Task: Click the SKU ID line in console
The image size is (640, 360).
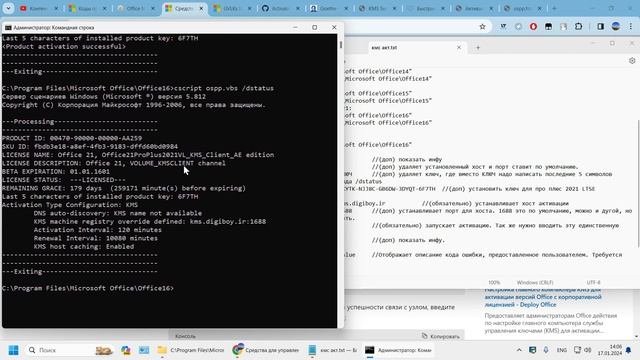Action: [90, 147]
